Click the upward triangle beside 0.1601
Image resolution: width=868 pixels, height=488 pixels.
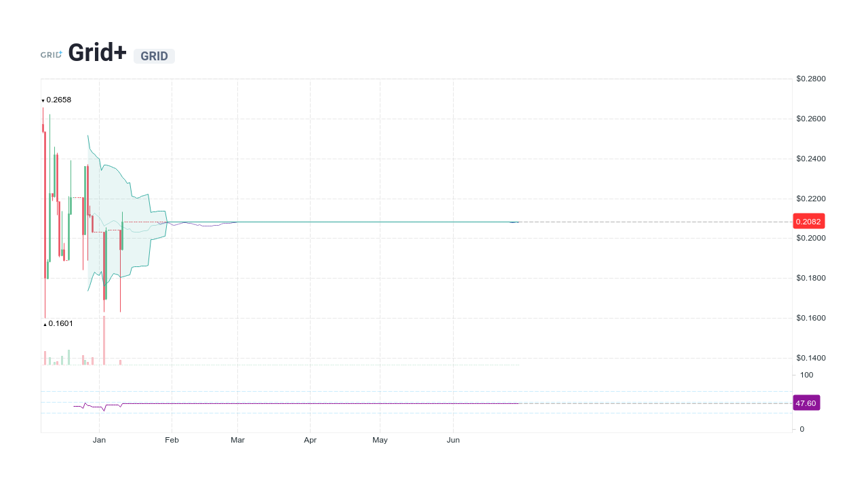[43, 325]
